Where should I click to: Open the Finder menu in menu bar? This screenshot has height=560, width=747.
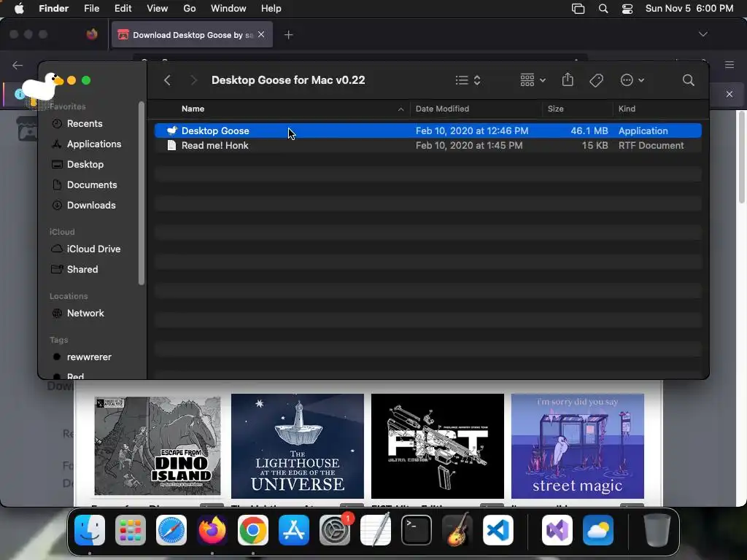[53, 9]
